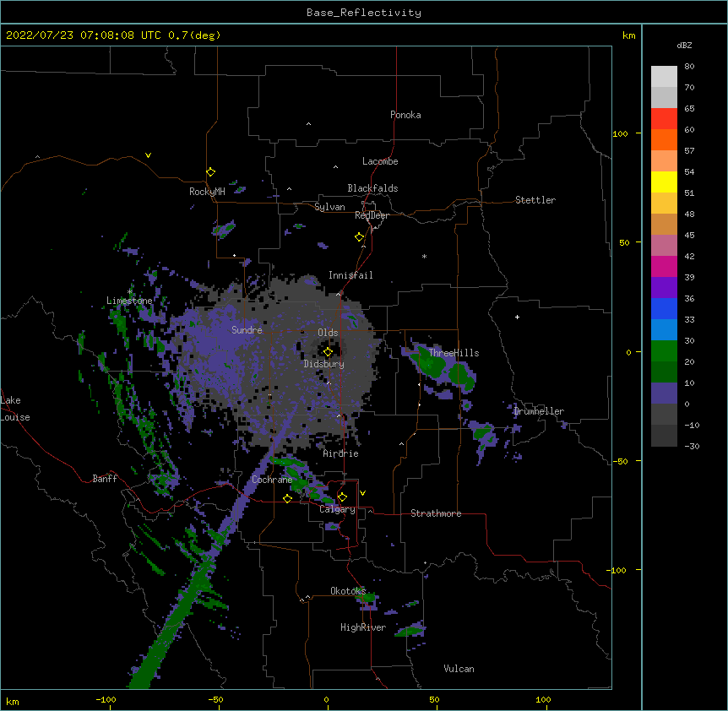This screenshot has height=711, width=728.
Task: Select the royal blue legend swatch below 36
Action: (664, 308)
